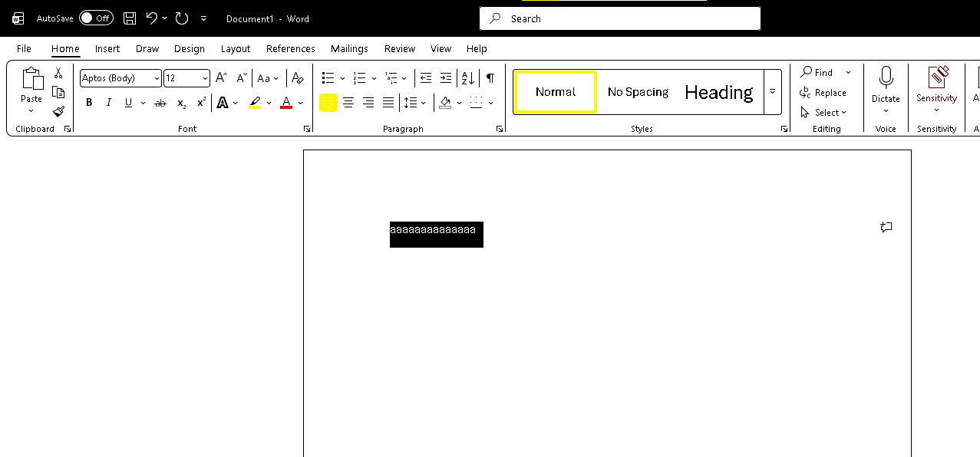The image size is (980, 457).
Task: Switch to Draw tab
Action: [147, 48]
